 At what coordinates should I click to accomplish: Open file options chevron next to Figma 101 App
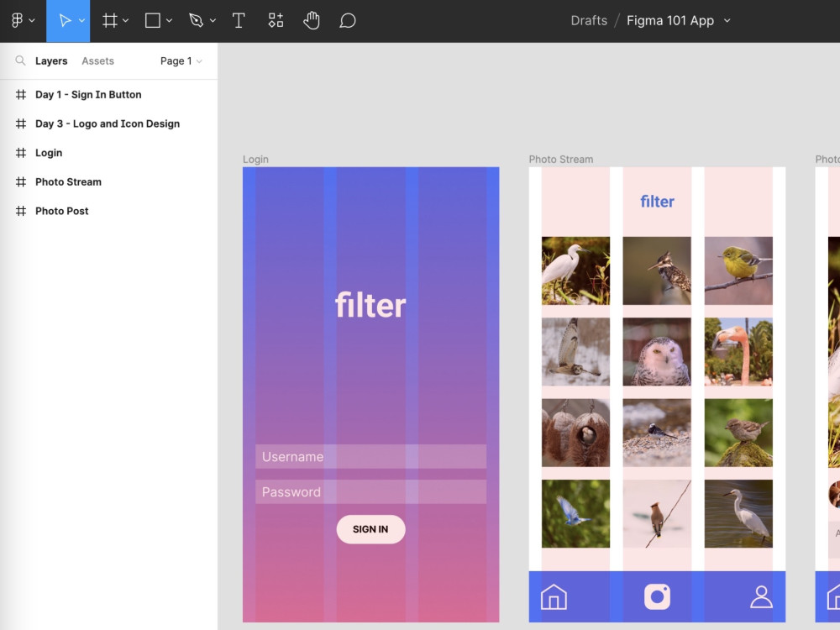(x=727, y=20)
